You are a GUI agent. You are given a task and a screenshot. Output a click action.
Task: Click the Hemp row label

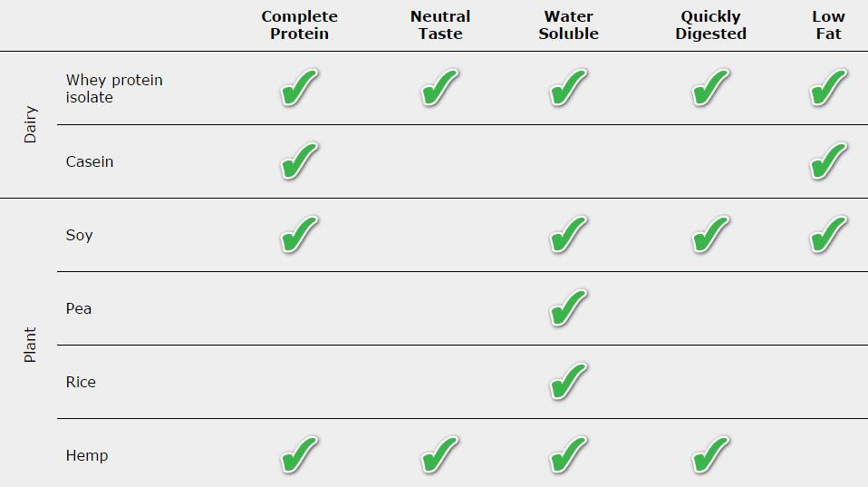point(87,455)
